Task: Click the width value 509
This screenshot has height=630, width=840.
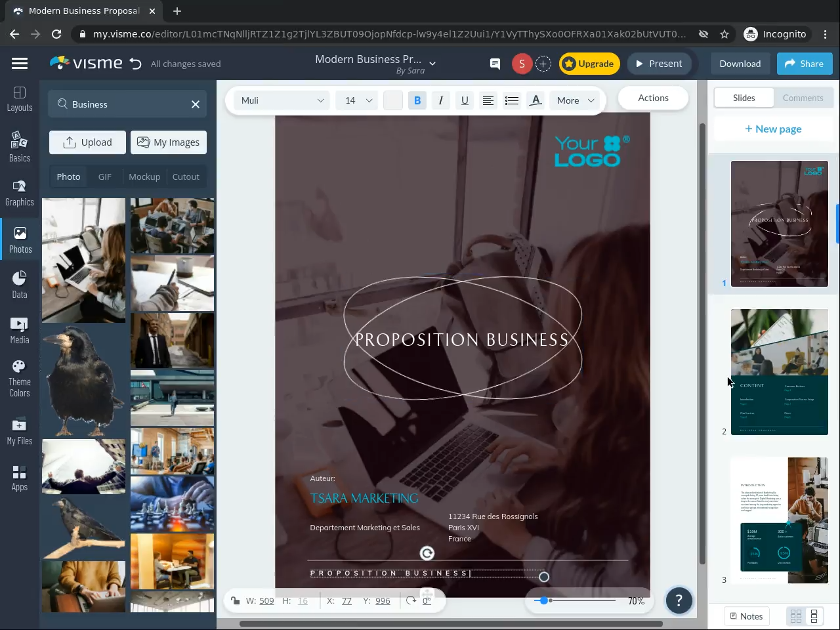Action: [266, 600]
